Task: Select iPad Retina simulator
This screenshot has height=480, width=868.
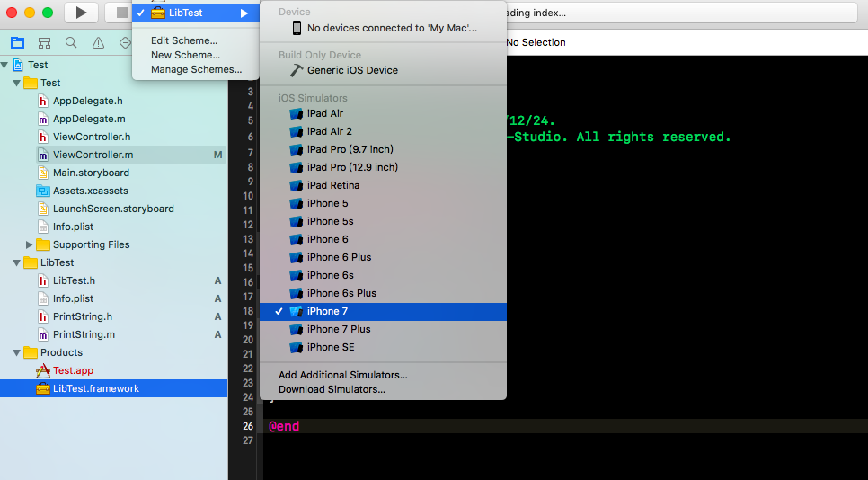Action: (383, 185)
